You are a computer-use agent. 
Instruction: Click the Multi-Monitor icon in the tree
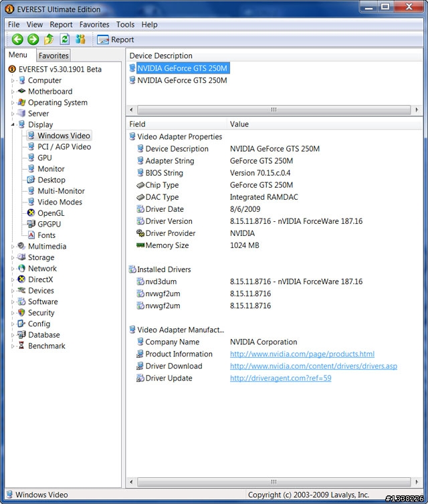[31, 191]
